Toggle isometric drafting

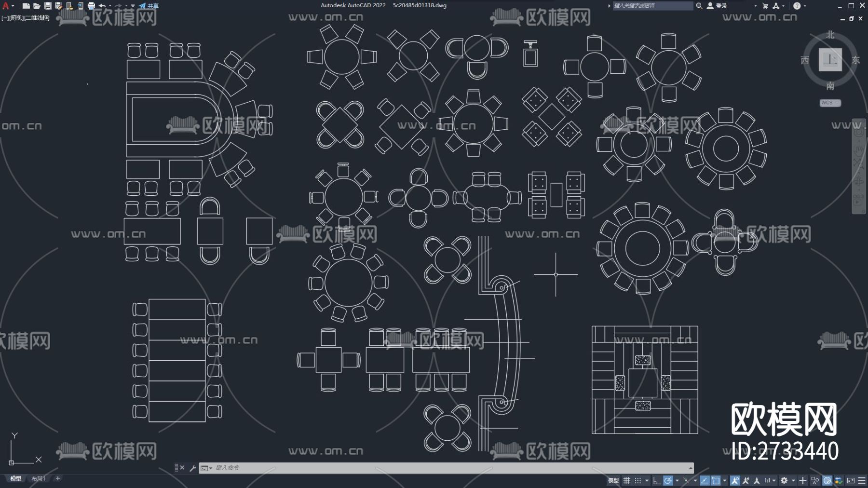coord(686,480)
